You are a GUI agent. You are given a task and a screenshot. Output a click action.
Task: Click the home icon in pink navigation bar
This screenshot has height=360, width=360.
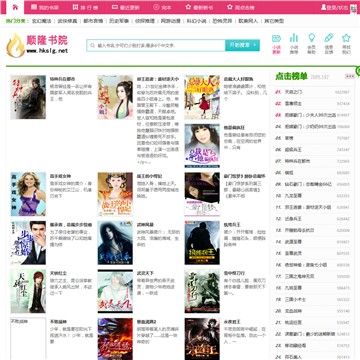pos(15,7)
